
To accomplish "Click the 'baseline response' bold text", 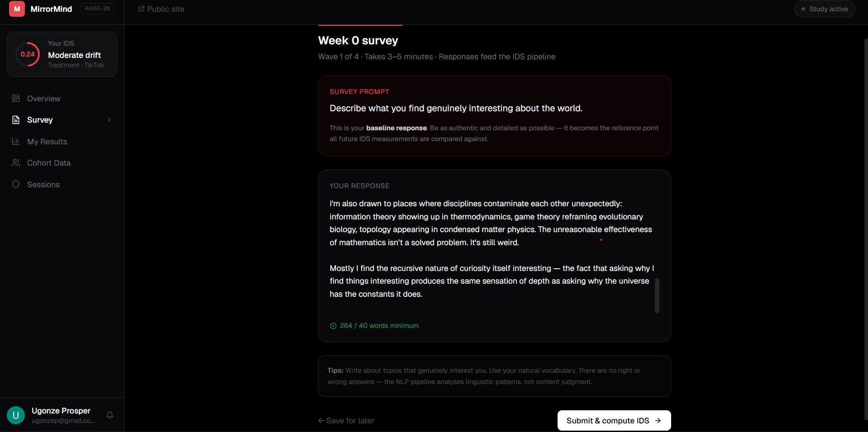I will (396, 128).
